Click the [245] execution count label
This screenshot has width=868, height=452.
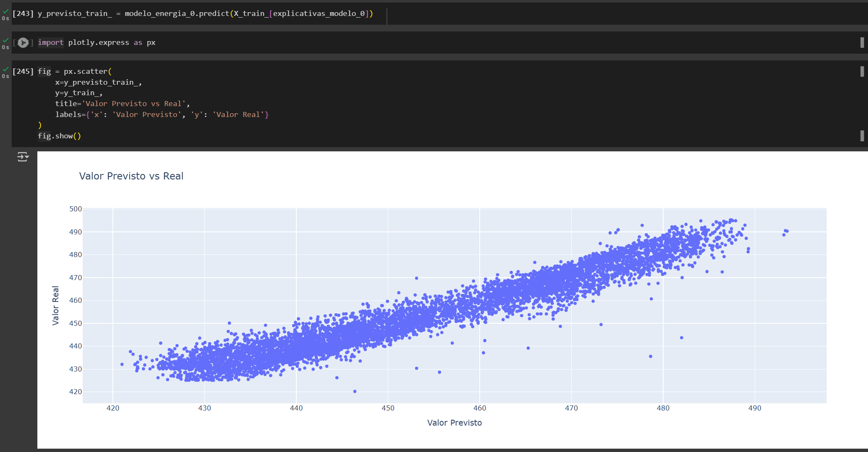[x=23, y=71]
